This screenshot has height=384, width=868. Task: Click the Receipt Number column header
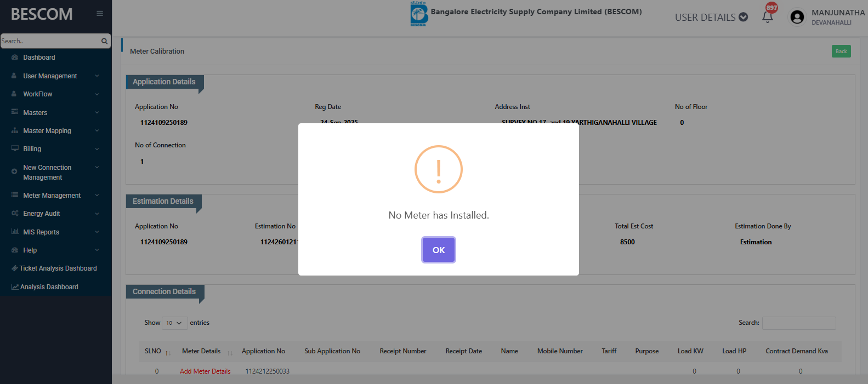403,351
